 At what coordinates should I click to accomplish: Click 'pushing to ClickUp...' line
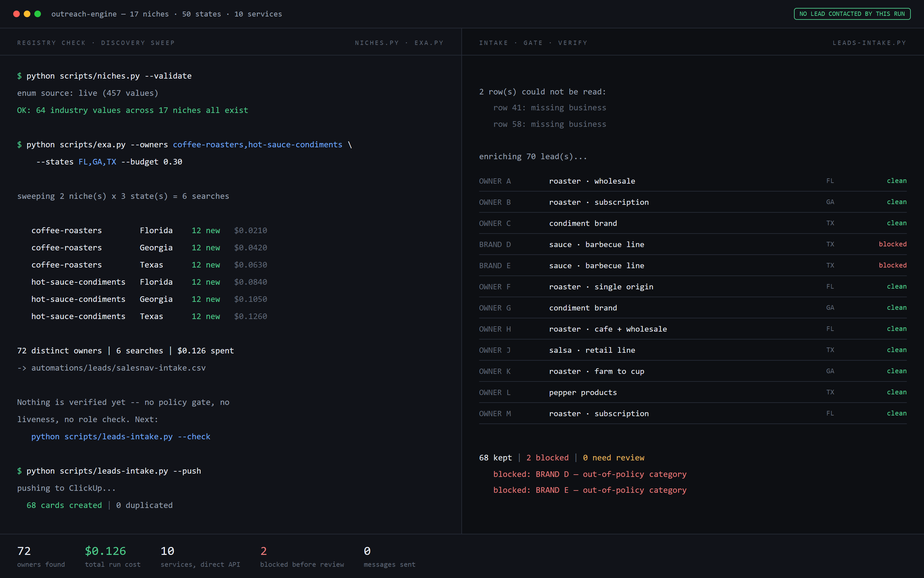coord(66,488)
